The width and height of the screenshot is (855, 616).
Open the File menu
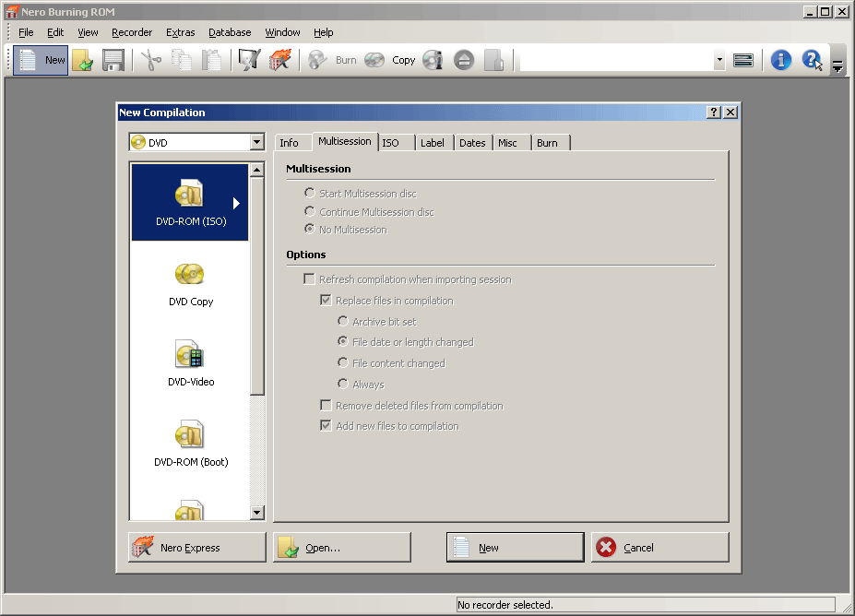coord(26,32)
